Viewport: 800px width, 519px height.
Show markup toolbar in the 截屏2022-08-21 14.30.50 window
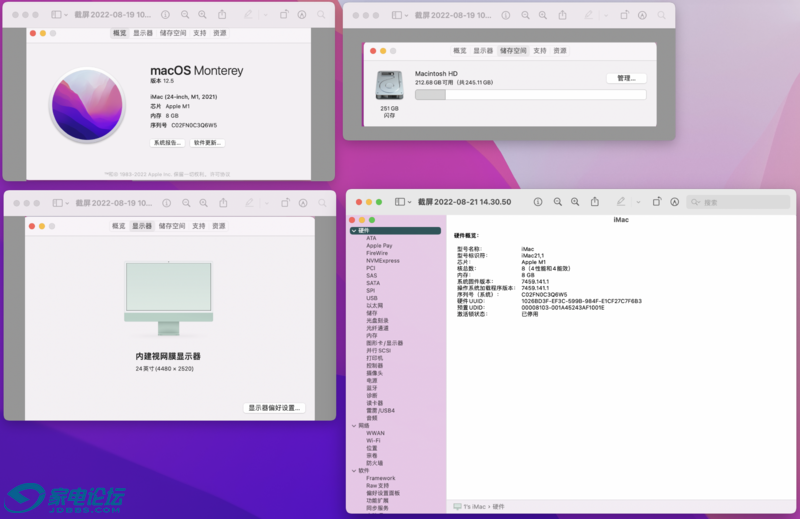(674, 202)
